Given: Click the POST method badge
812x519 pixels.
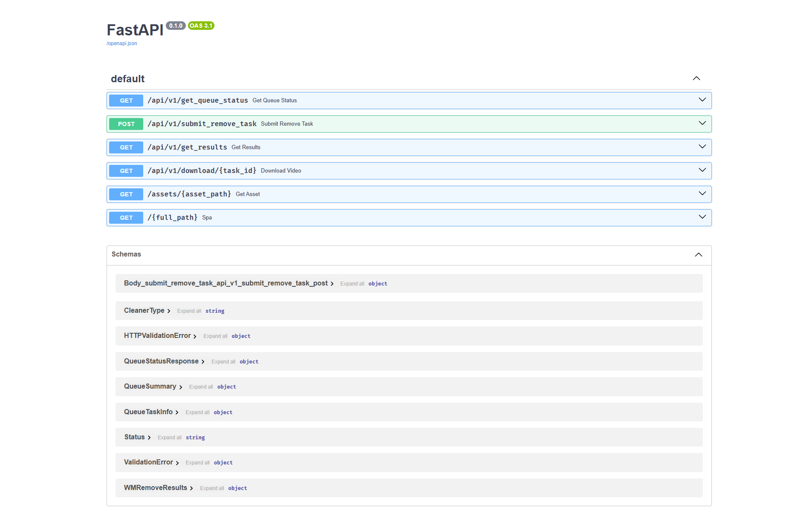Looking at the screenshot, I should [126, 124].
